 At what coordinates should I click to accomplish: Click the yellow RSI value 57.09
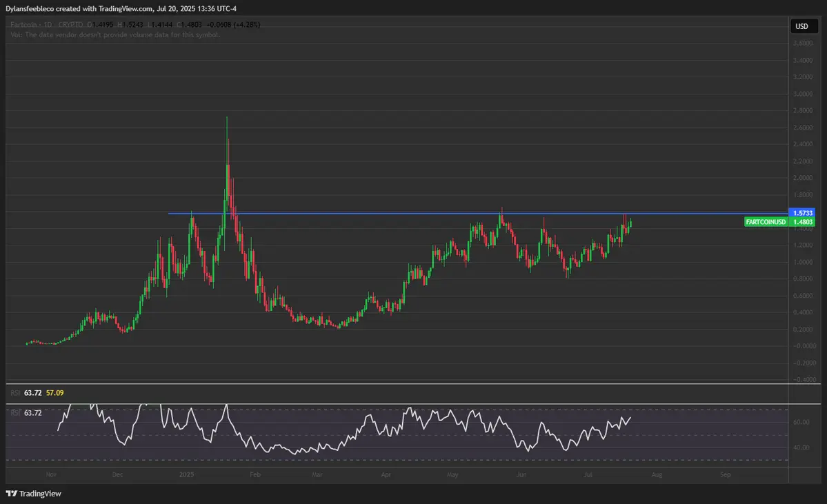55,393
